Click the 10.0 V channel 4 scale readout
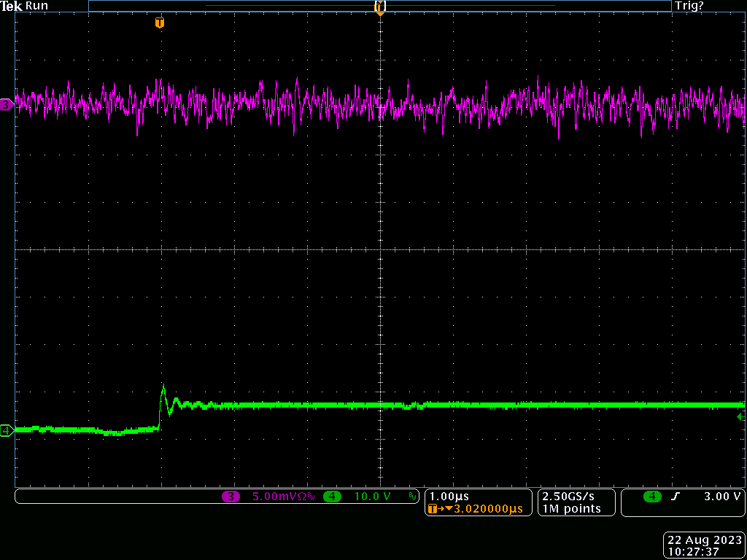 click(x=372, y=497)
